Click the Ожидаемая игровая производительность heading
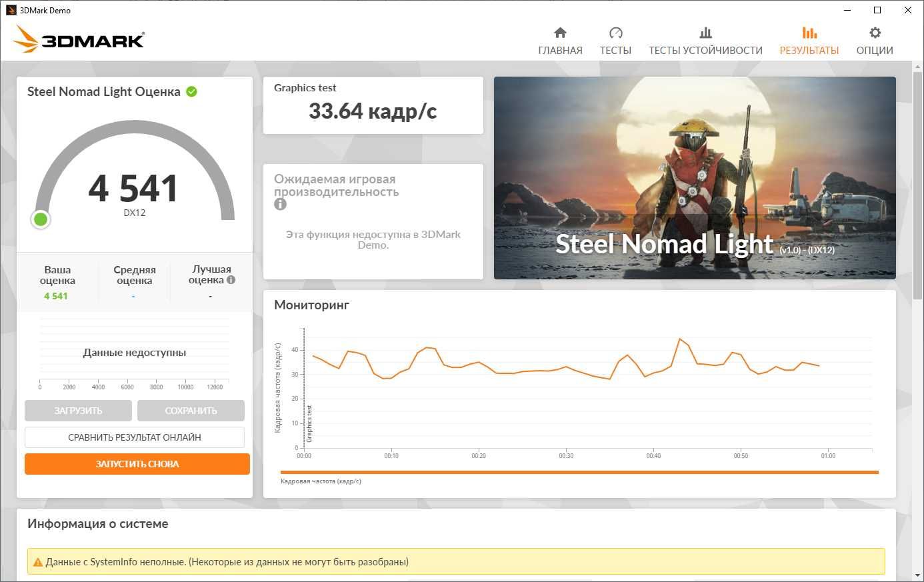924x582 pixels. click(x=337, y=185)
